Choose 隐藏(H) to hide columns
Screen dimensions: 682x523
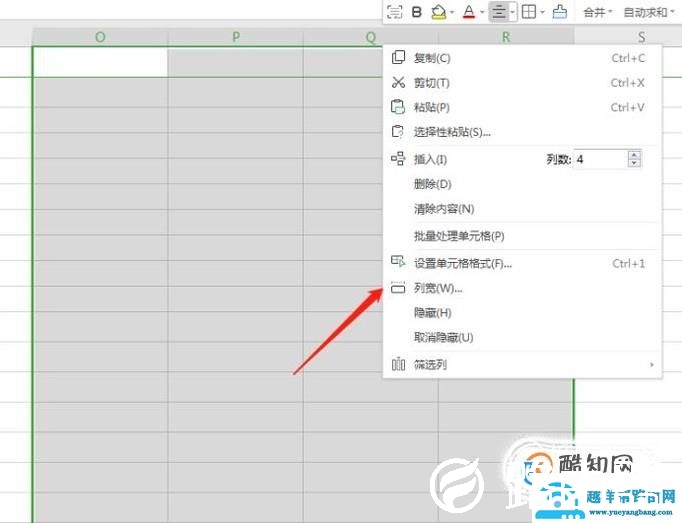click(522, 313)
